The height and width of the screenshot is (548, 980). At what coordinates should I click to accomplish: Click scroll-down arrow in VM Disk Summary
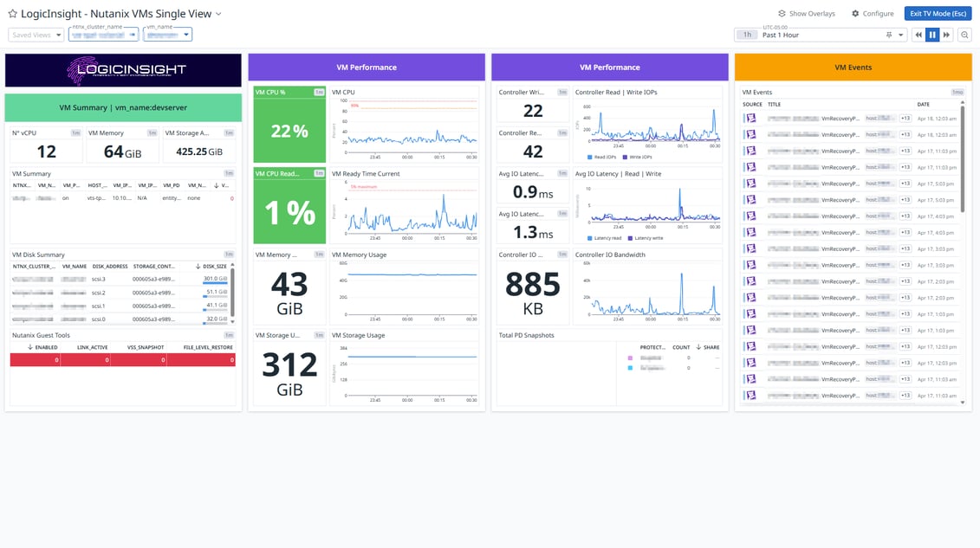pyautogui.click(x=232, y=321)
